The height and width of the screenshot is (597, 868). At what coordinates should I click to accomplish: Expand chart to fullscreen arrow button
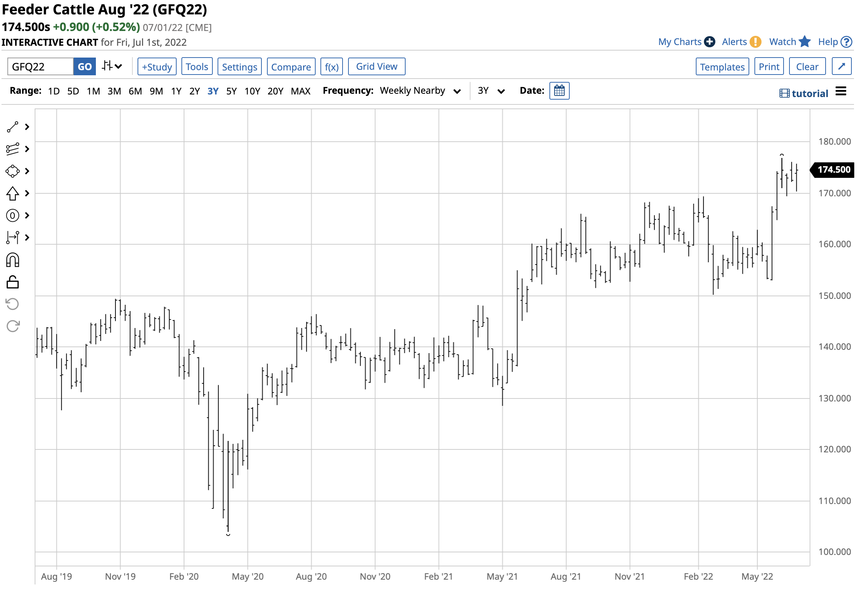[x=841, y=66]
